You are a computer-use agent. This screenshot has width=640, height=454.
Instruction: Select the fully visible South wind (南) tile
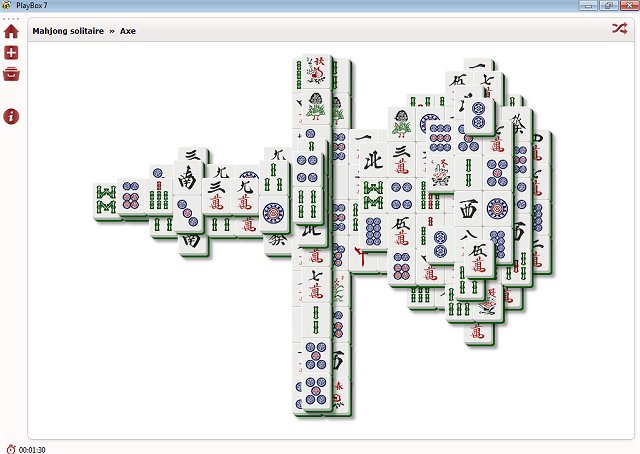point(188,178)
